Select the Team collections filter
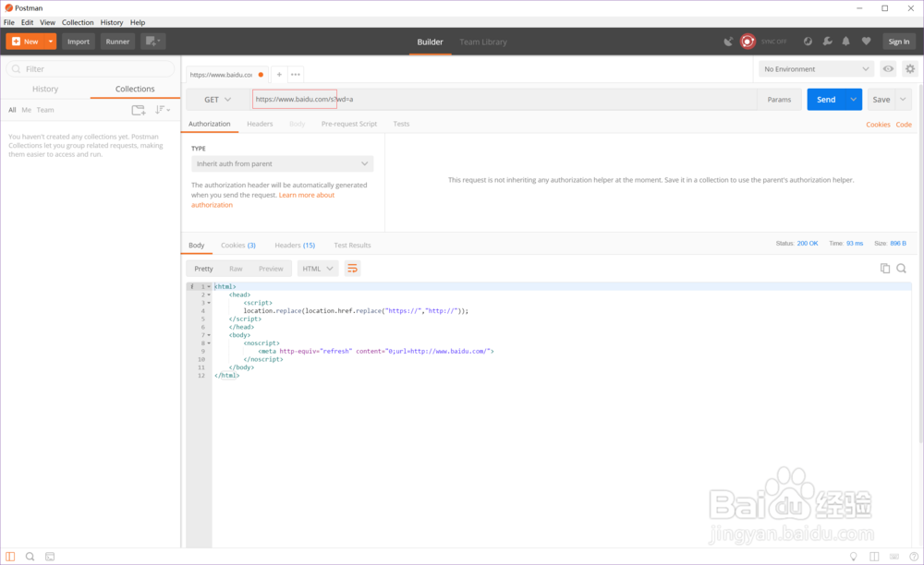 coord(44,110)
